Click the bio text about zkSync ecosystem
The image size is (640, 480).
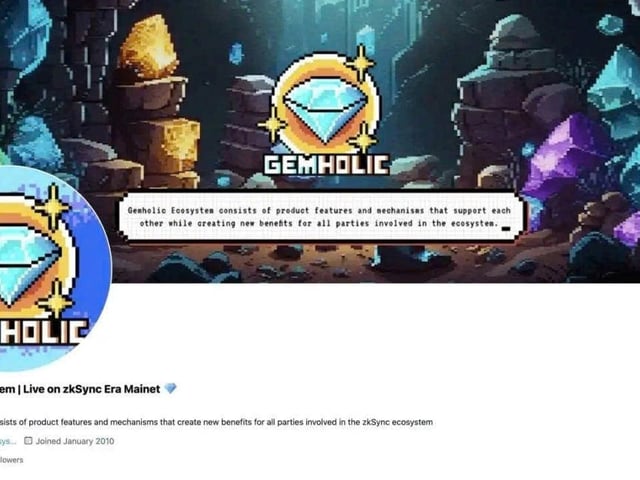tap(216, 422)
